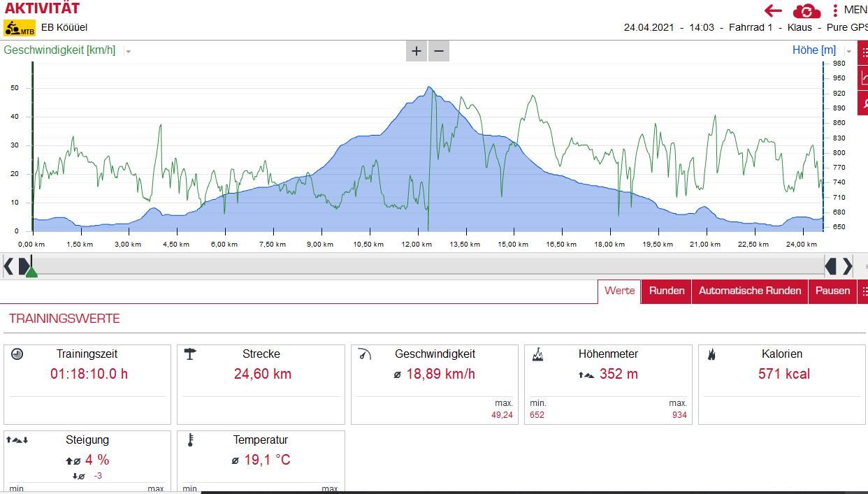Image resolution: width=868 pixels, height=494 pixels.
Task: Click the right range slider handle
Action: [831, 266]
